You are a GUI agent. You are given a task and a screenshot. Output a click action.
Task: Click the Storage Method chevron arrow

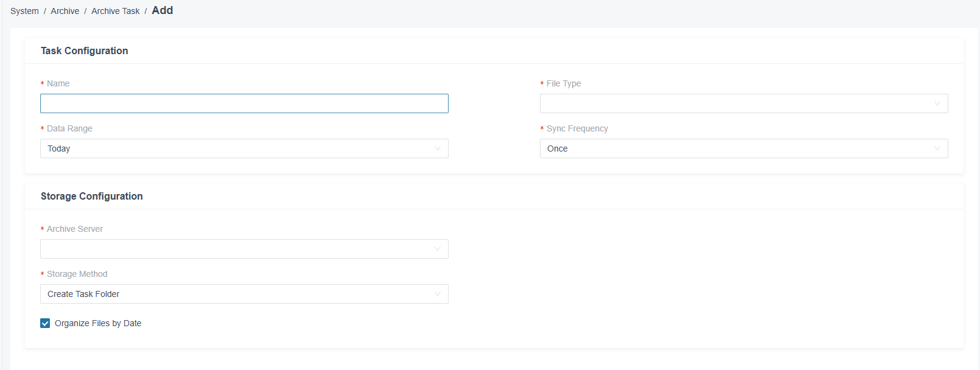(438, 294)
